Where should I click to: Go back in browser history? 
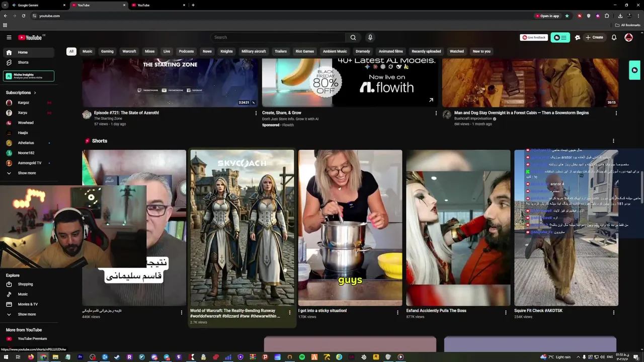tap(5, 16)
